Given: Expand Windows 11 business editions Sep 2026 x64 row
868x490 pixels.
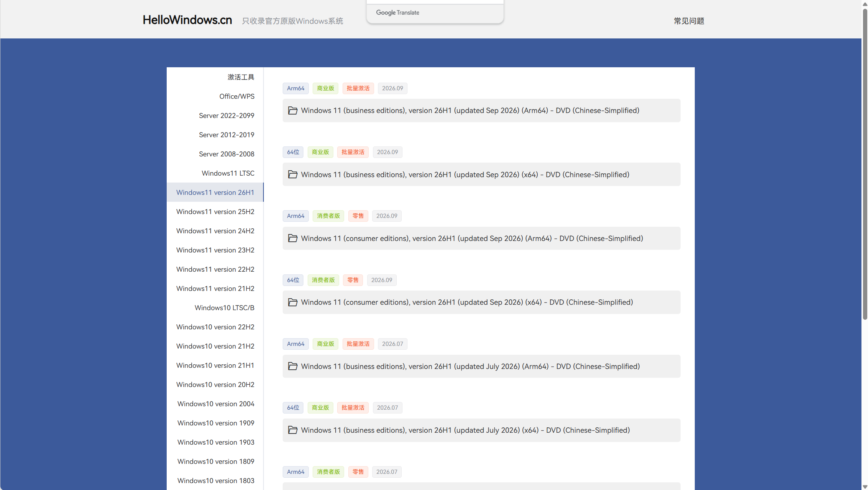Looking at the screenshot, I should click(481, 174).
